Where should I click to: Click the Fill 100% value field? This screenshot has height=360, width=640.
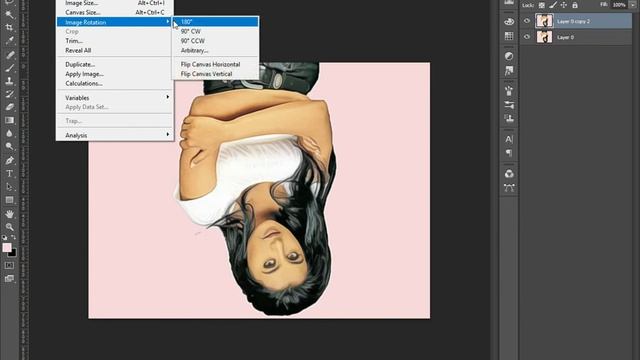click(x=619, y=5)
